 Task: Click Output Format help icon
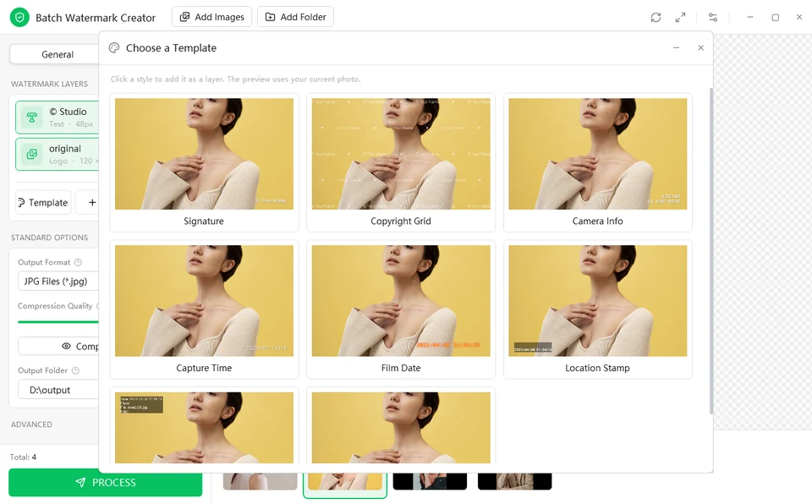pos(78,263)
